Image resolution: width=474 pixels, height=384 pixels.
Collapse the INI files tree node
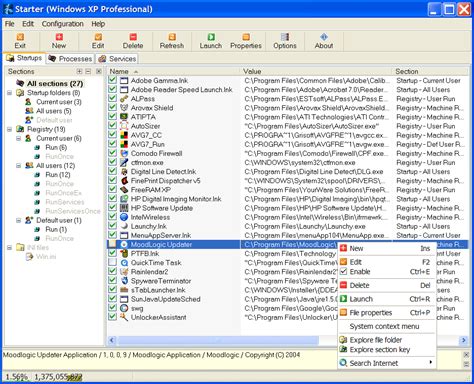pyautogui.click(x=10, y=247)
